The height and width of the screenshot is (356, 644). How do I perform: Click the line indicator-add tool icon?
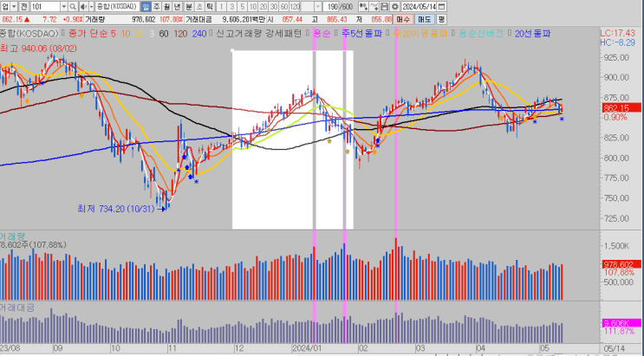point(374,7)
